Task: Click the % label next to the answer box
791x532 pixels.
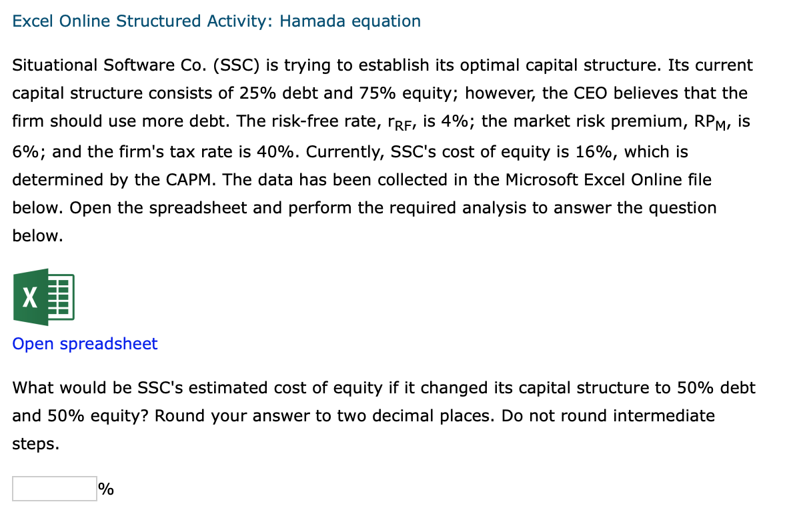Action: click(105, 489)
